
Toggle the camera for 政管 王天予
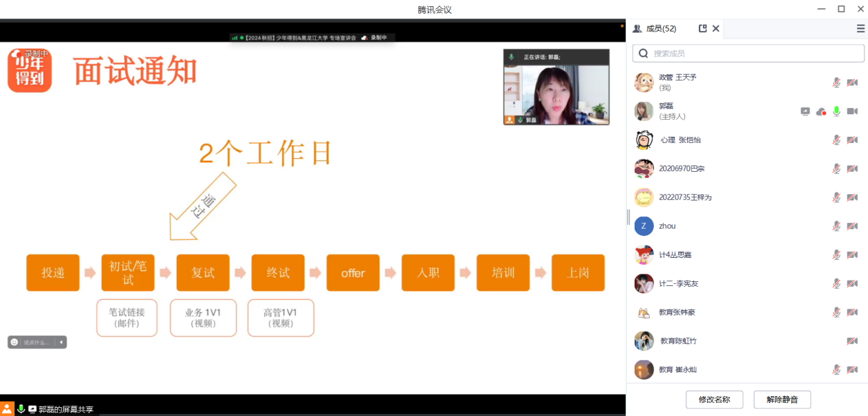pos(852,83)
